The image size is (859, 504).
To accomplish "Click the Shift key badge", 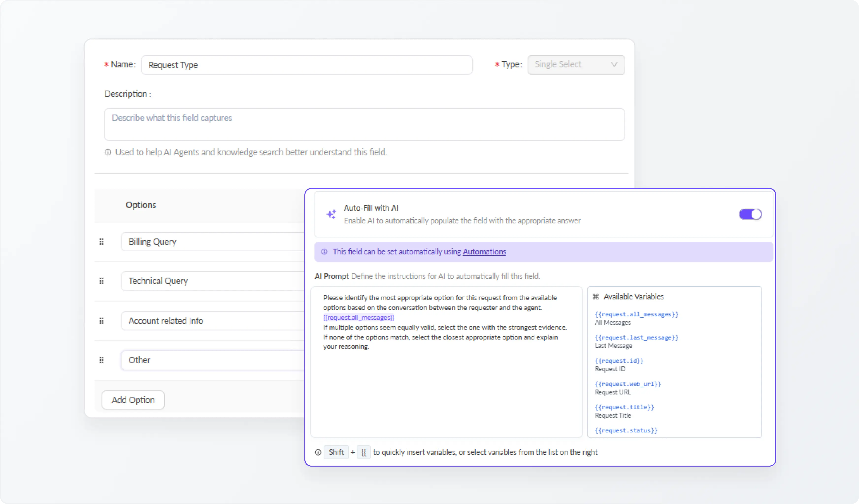I will tap(336, 452).
